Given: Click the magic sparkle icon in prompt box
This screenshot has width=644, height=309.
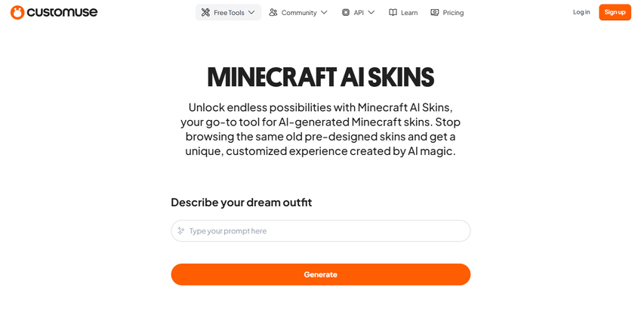Looking at the screenshot, I should pyautogui.click(x=181, y=231).
